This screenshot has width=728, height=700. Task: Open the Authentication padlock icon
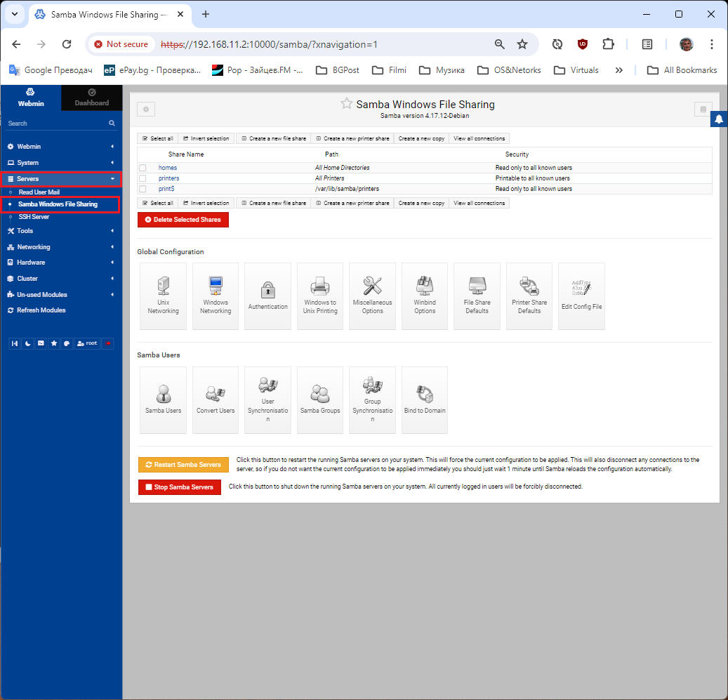tap(268, 296)
